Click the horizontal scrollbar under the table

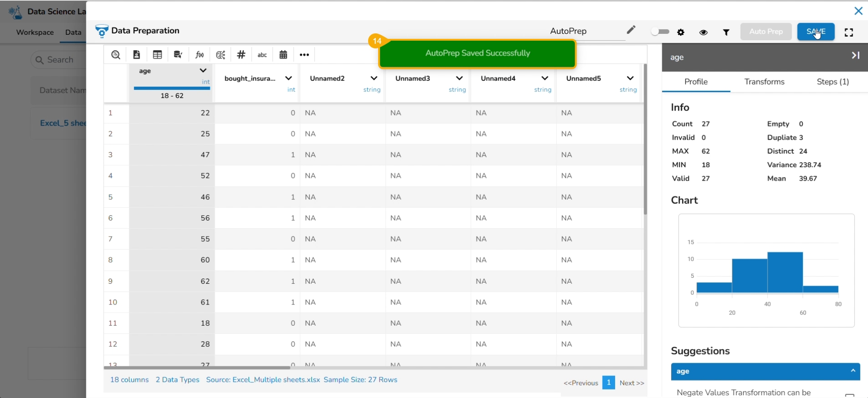click(197, 368)
